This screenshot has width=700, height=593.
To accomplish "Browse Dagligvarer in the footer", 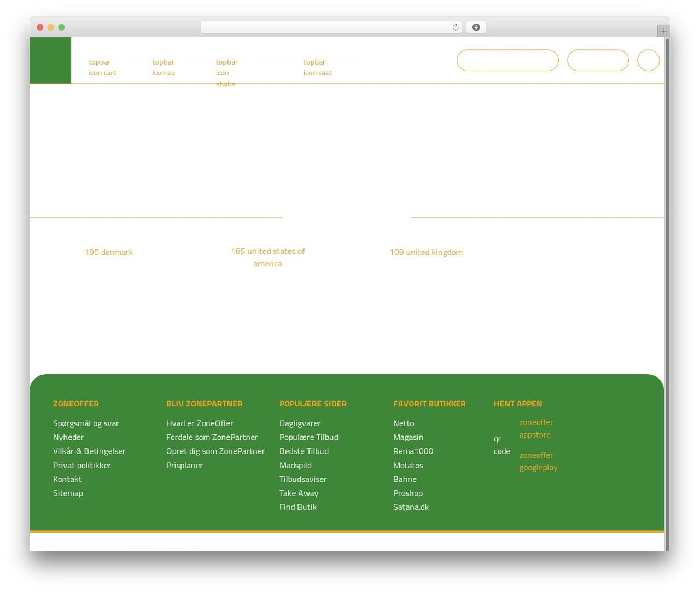I will (x=300, y=423).
